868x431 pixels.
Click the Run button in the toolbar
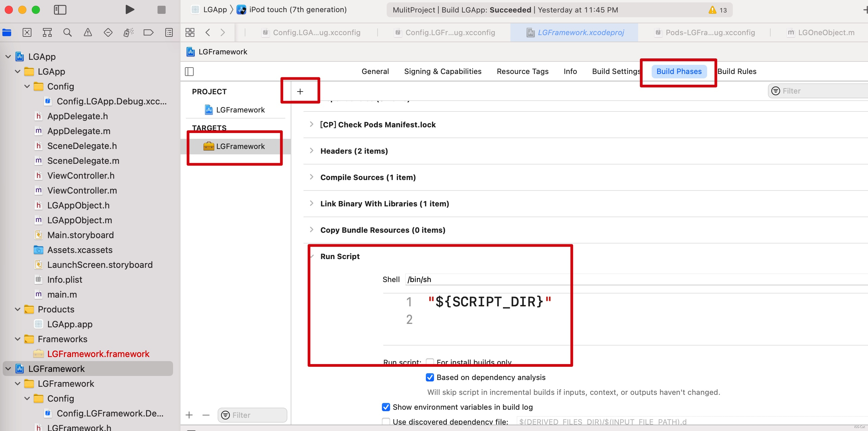coord(129,9)
